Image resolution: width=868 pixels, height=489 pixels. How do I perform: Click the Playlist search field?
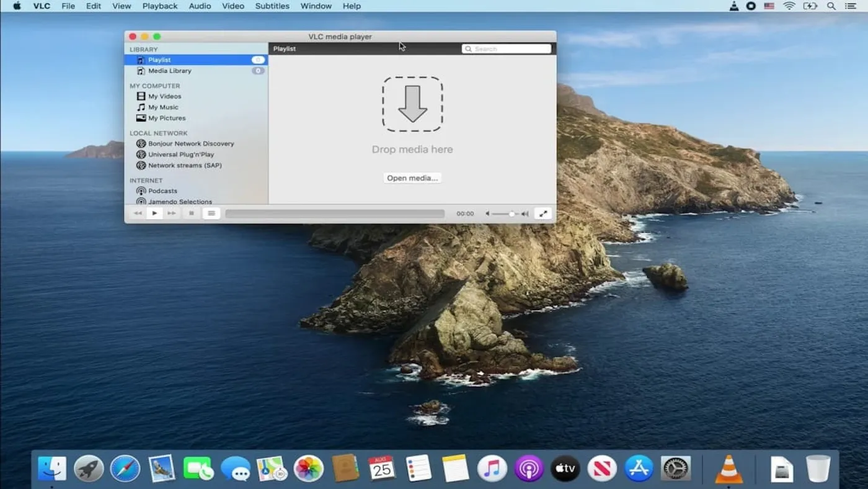(506, 48)
